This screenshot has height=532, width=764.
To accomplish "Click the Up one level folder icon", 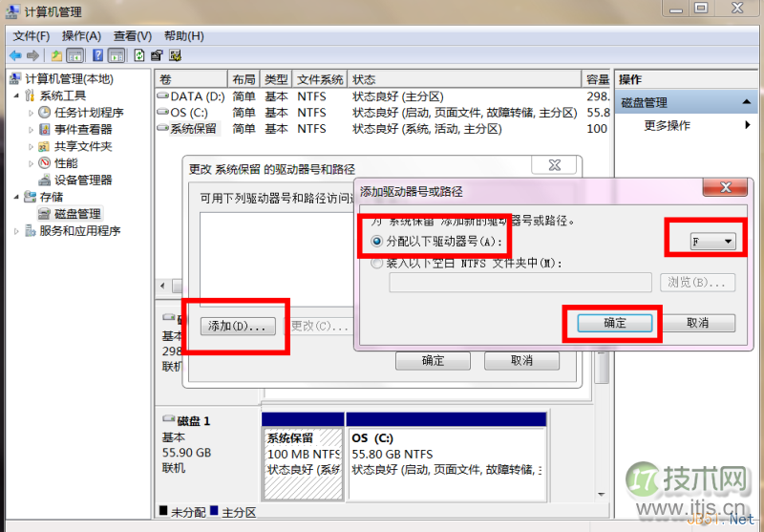I will point(56,56).
